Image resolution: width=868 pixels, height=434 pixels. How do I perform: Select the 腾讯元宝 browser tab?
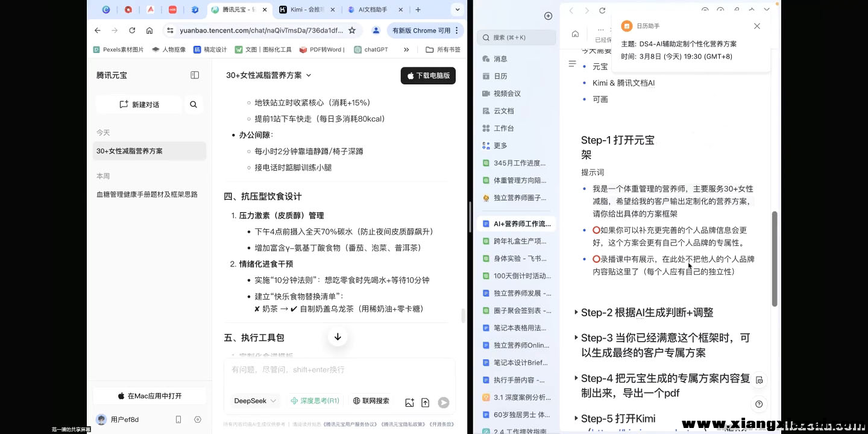point(239,10)
